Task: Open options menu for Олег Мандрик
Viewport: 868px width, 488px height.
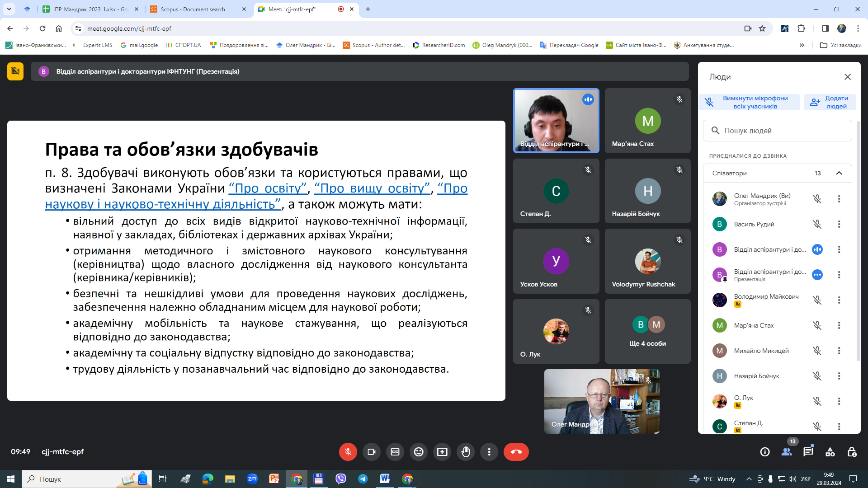Action: pyautogui.click(x=839, y=199)
